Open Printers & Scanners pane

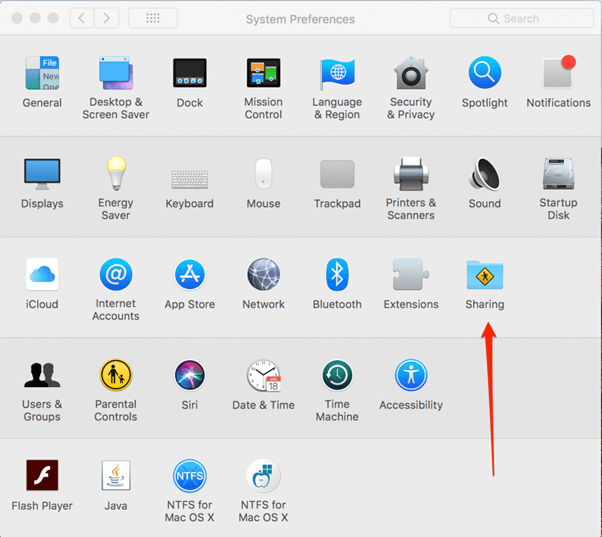point(411,174)
